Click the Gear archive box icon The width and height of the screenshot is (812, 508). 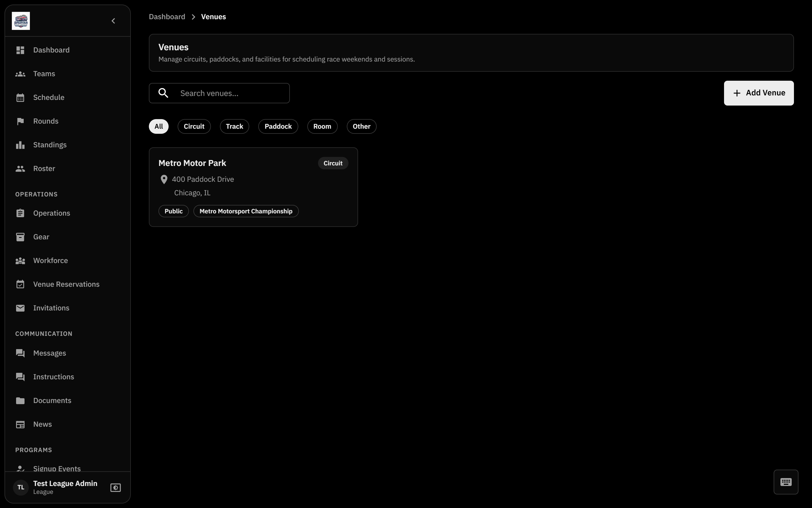(20, 237)
